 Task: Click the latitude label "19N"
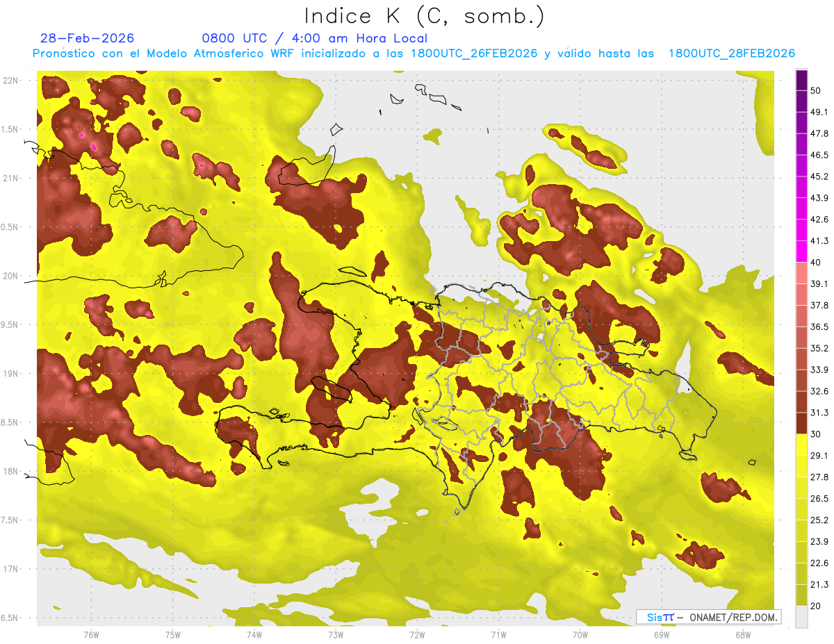12,373
